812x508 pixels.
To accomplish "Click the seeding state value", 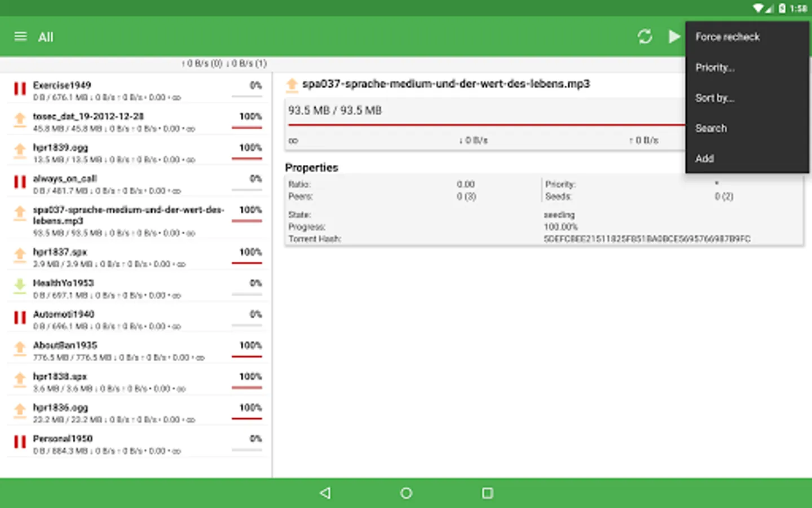I will point(559,215).
